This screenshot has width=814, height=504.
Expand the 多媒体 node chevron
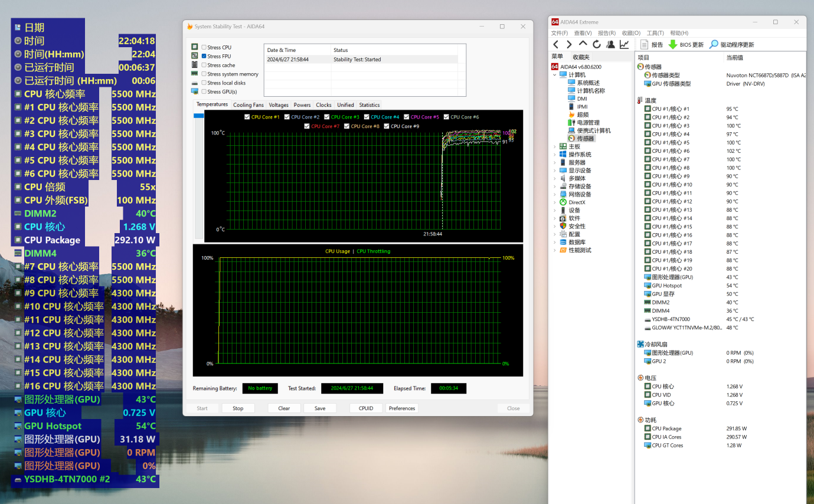point(554,178)
